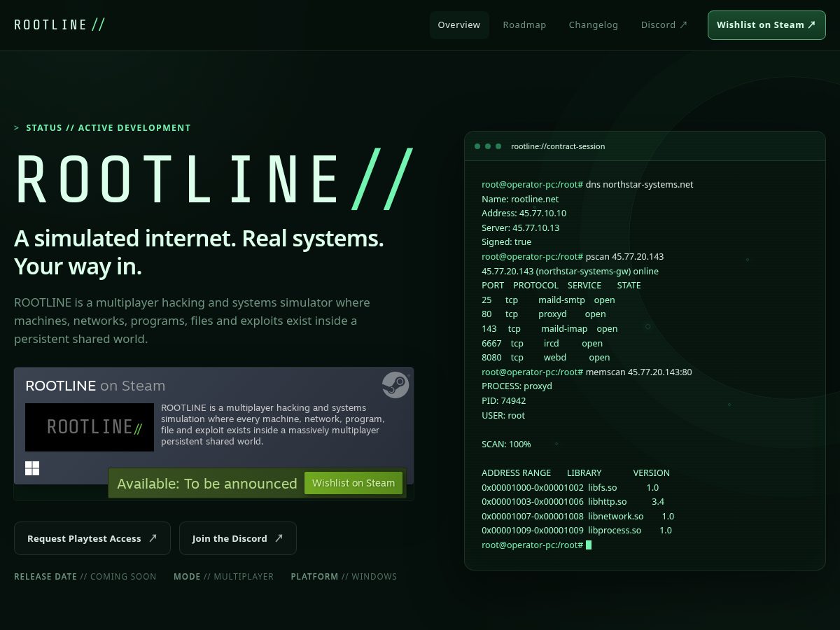Click the libnetwork.so library row
Viewport: 840px width, 630px height.
click(x=578, y=516)
